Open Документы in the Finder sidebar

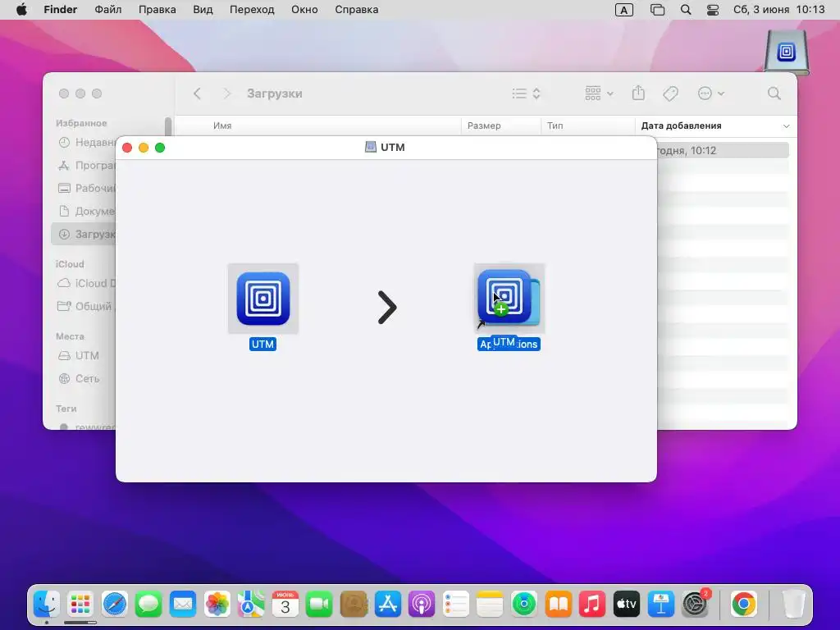point(85,212)
